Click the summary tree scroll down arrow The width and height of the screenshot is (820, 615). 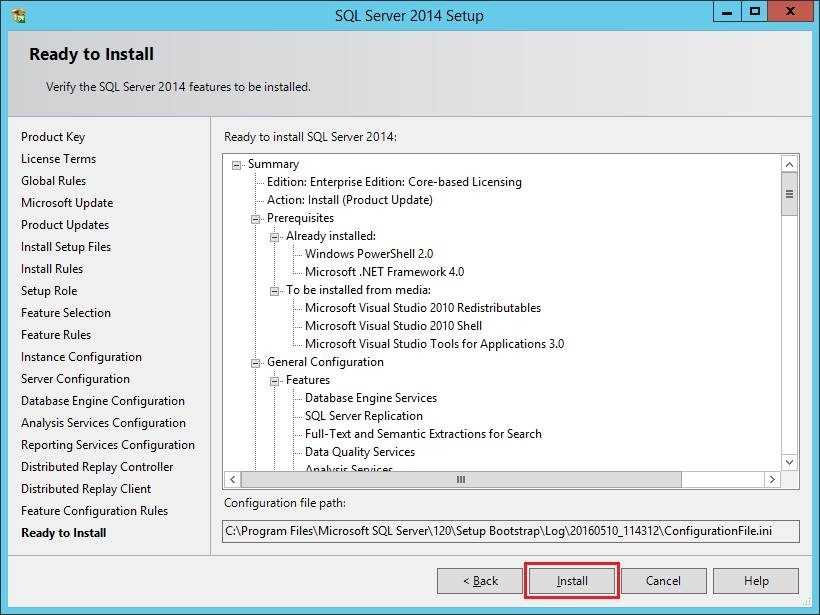click(x=790, y=462)
